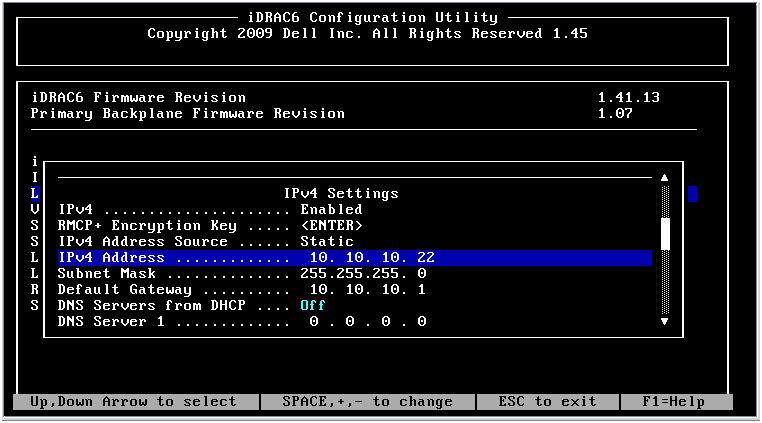Screen dimensions: 762x423
Task: Click backplane version 1.07
Action: [x=615, y=113]
